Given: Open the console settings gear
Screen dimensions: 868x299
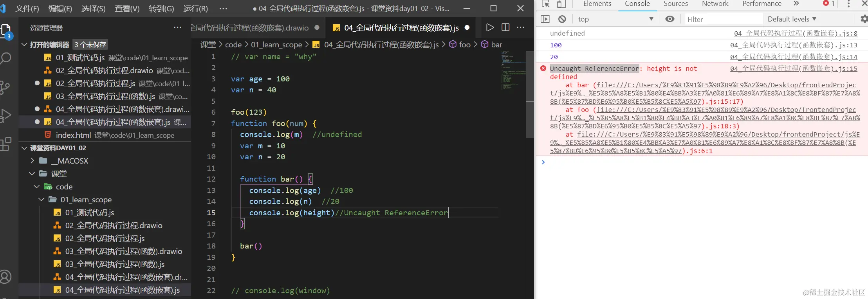Looking at the screenshot, I should tap(864, 19).
